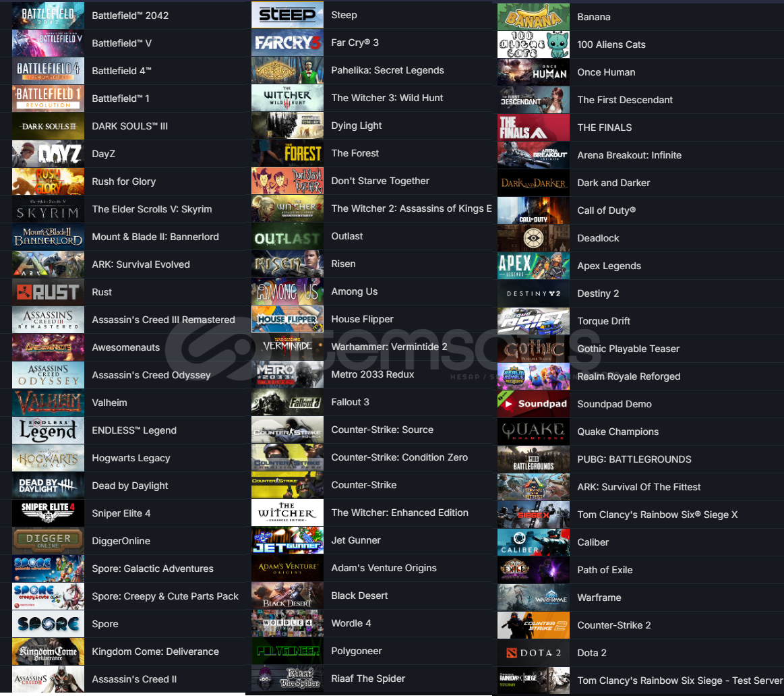Click the Battlefield 2042 game thumbnail

pos(48,16)
